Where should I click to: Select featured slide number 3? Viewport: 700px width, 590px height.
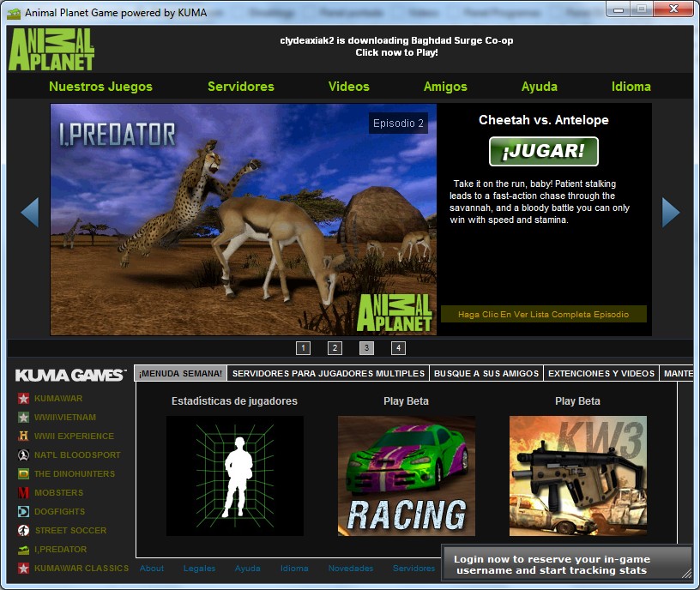366,347
